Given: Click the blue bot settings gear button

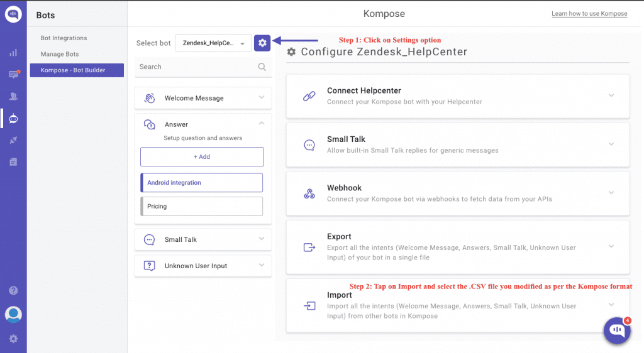Looking at the screenshot, I should tap(262, 43).
